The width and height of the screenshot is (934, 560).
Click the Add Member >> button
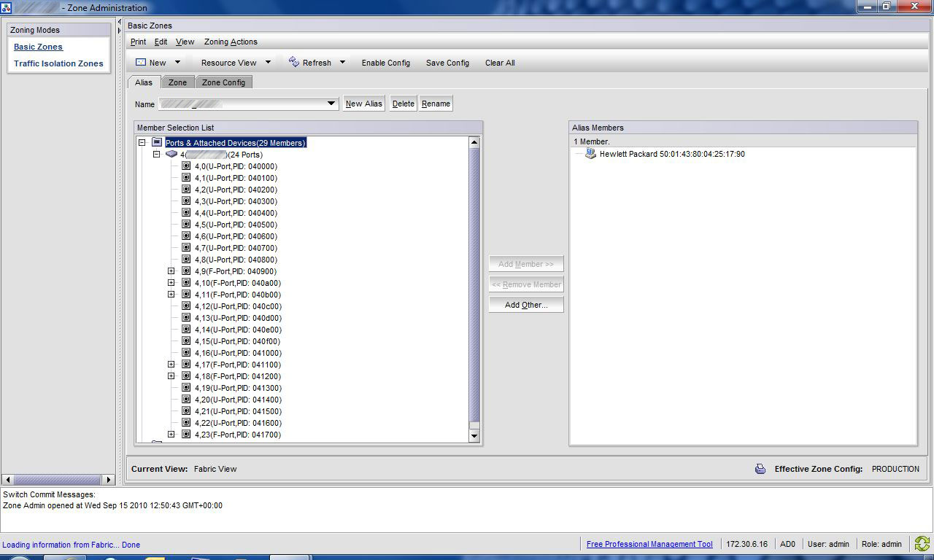pyautogui.click(x=526, y=264)
